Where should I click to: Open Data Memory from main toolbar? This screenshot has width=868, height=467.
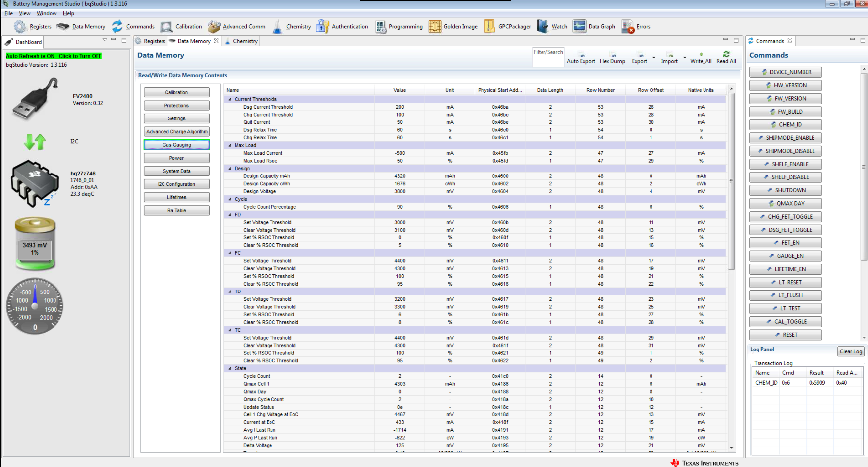[x=63, y=27]
